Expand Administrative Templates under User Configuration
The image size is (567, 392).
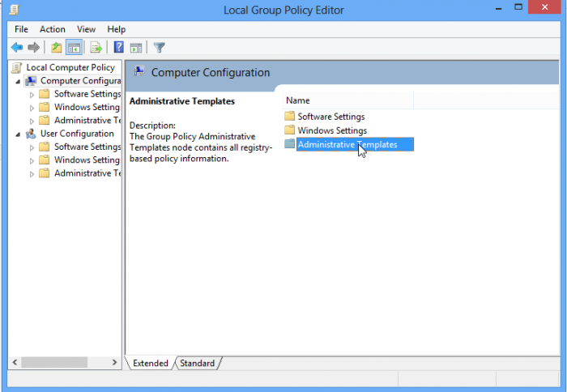[x=32, y=174]
